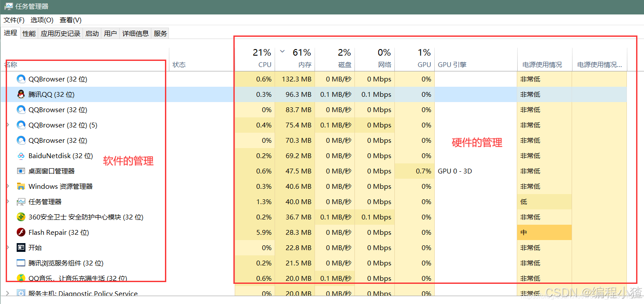
Task: Click the 0.7% GPU value
Action: [x=423, y=171]
